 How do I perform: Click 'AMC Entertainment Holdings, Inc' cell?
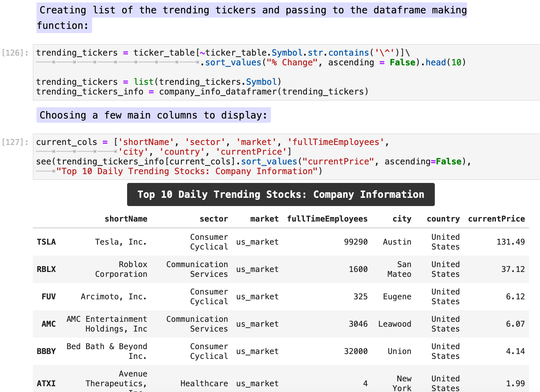tap(107, 324)
